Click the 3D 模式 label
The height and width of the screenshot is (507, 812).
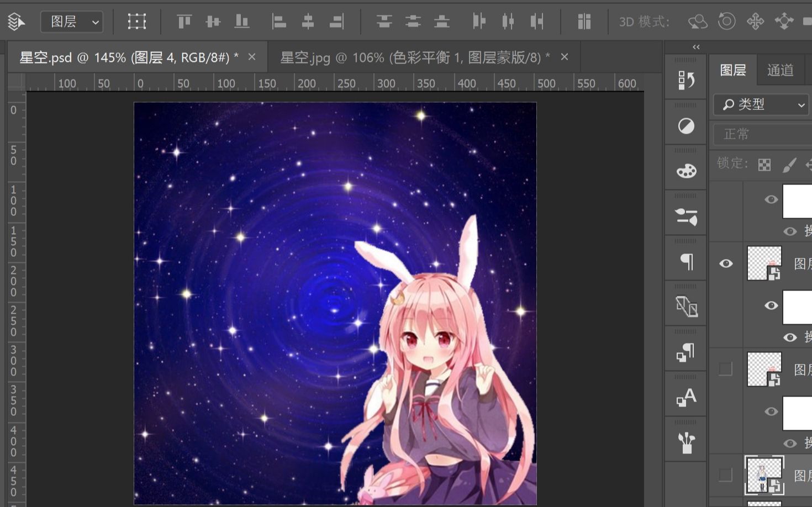(644, 22)
